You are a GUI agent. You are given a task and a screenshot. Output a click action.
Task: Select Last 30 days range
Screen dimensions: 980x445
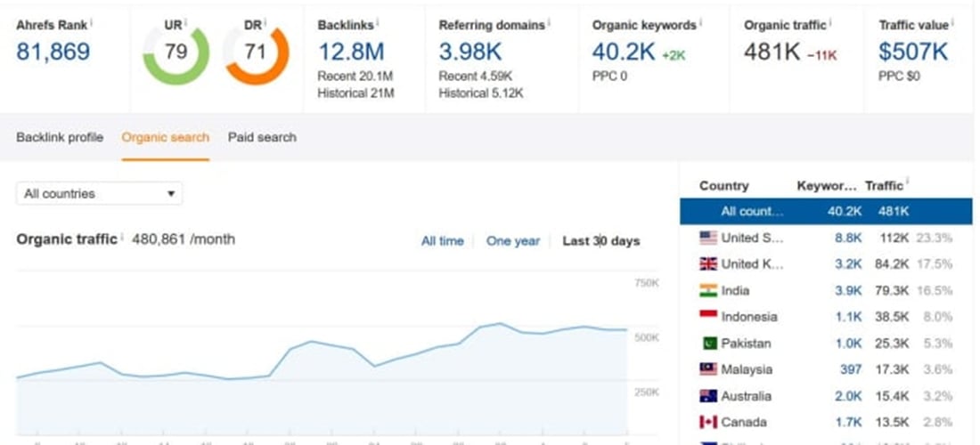point(600,241)
